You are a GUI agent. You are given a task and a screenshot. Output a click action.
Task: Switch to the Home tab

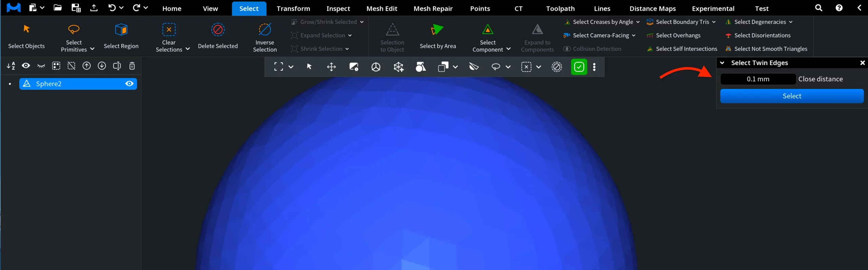[172, 8]
